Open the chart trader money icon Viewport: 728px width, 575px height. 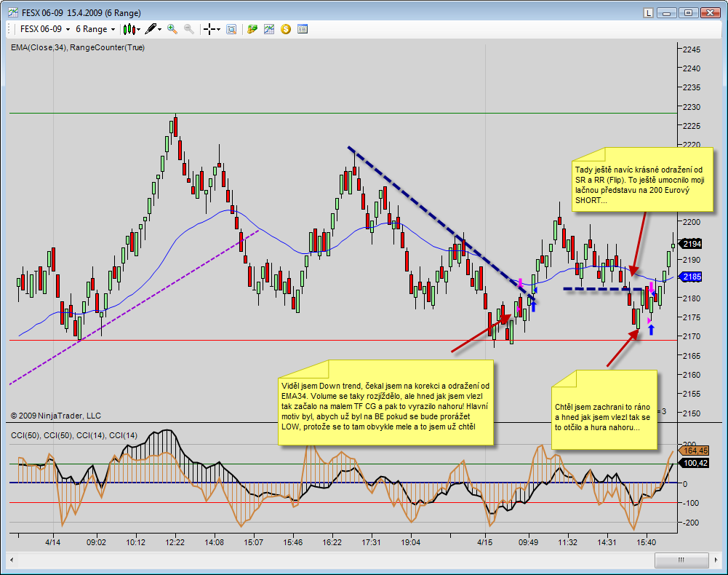coord(252,29)
